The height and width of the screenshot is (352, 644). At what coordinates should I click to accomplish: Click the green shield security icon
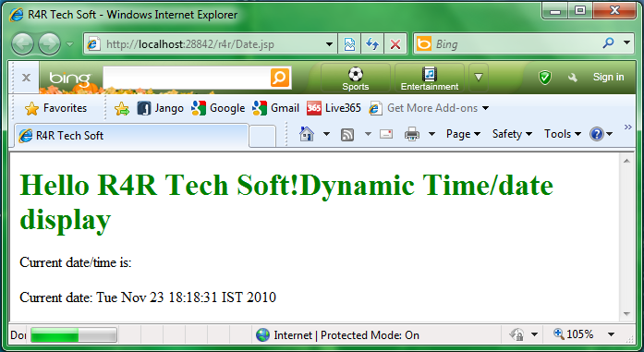coord(545,77)
